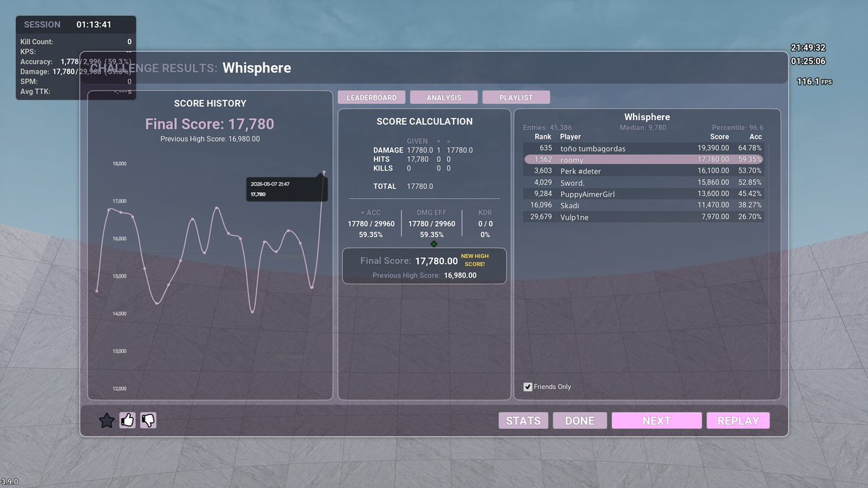Select PuppyAimerGirl leaderboard entry

pyautogui.click(x=644, y=194)
